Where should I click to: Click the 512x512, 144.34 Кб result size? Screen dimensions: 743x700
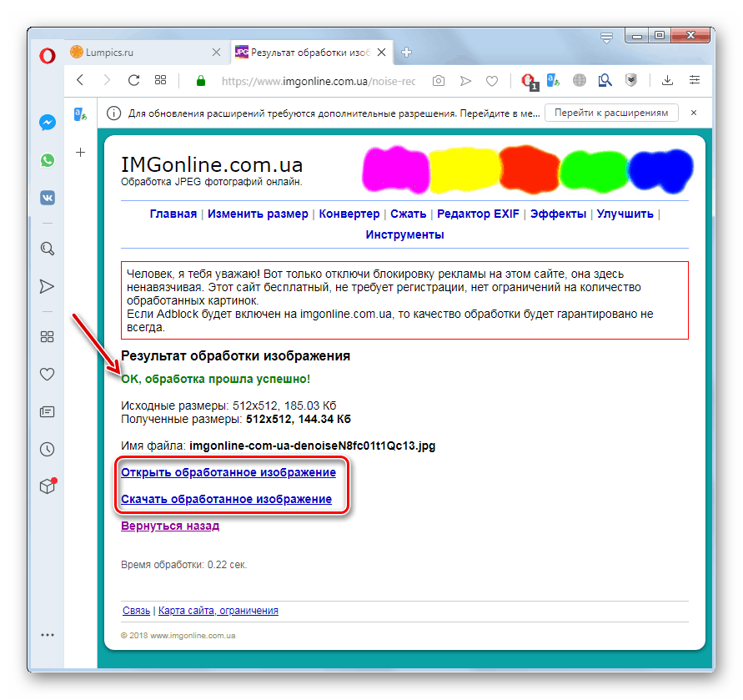[299, 419]
